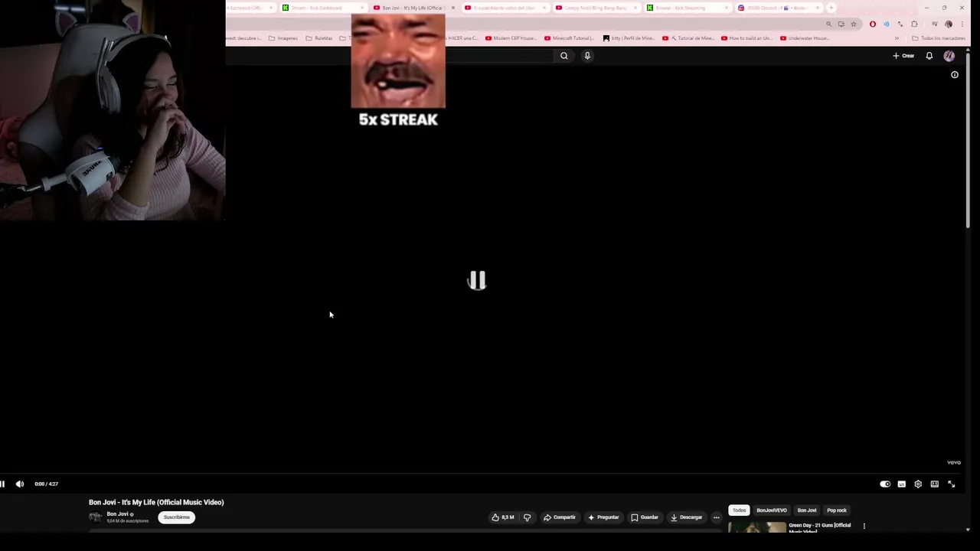Open YouTube notifications bell
Viewport: 980px width, 551px height.
[929, 56]
